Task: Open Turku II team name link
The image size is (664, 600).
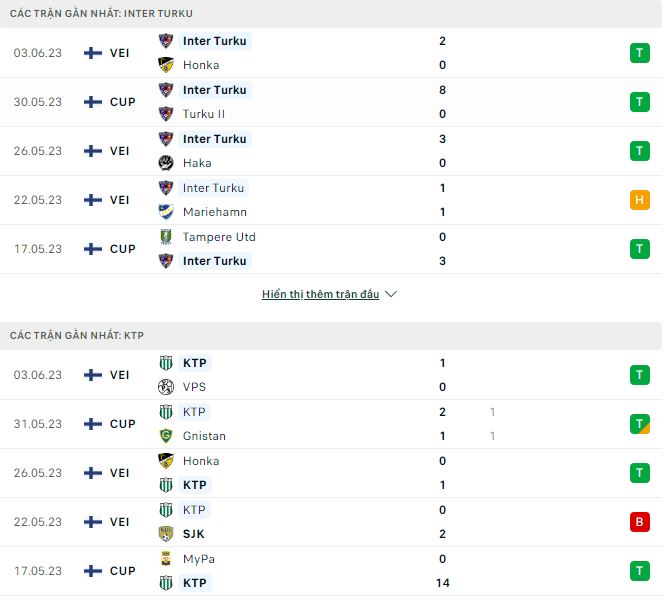Action: tap(203, 114)
